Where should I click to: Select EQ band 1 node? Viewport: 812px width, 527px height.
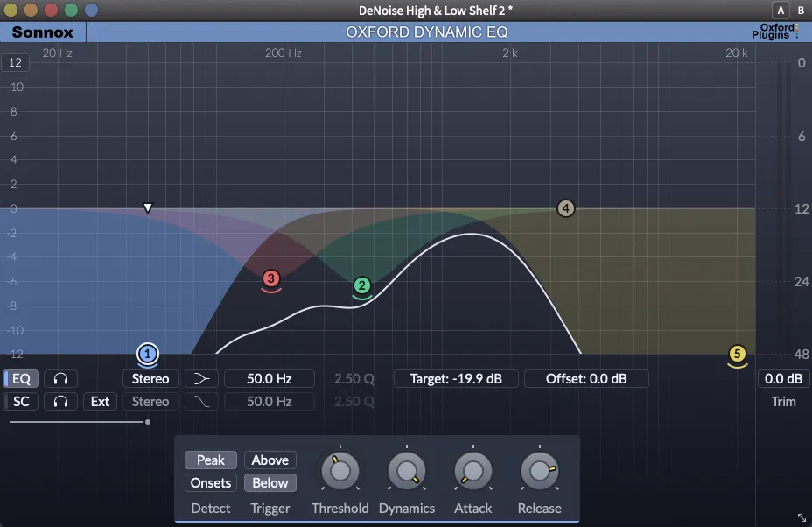click(x=148, y=354)
